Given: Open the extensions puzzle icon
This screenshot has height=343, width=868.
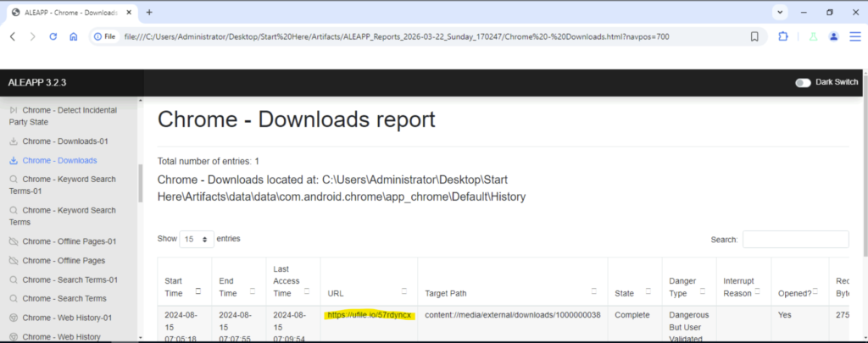Looking at the screenshot, I should point(782,36).
